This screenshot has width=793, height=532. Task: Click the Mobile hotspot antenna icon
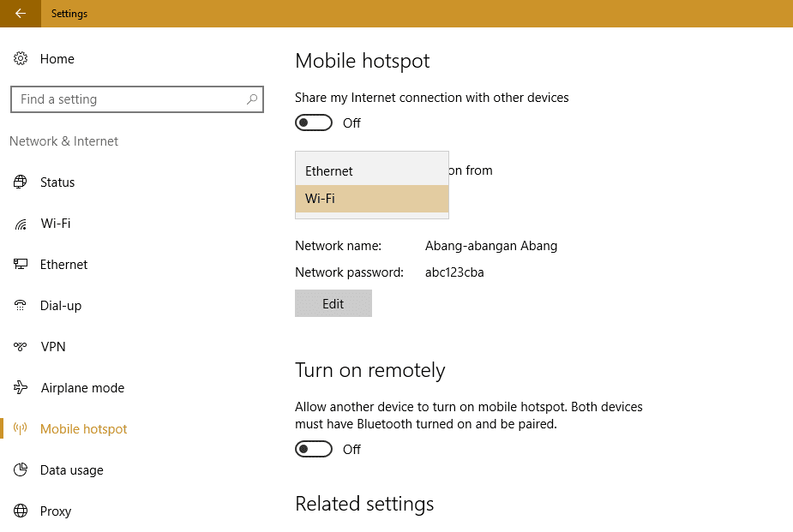(x=21, y=429)
